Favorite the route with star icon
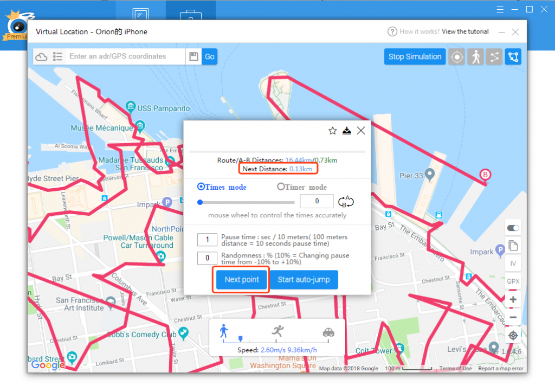 point(332,131)
